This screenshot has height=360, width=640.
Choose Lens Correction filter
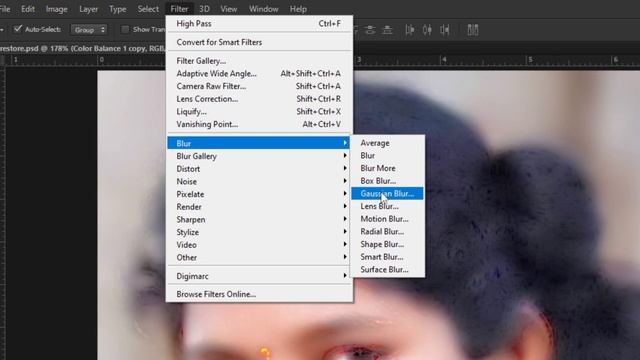click(259, 99)
